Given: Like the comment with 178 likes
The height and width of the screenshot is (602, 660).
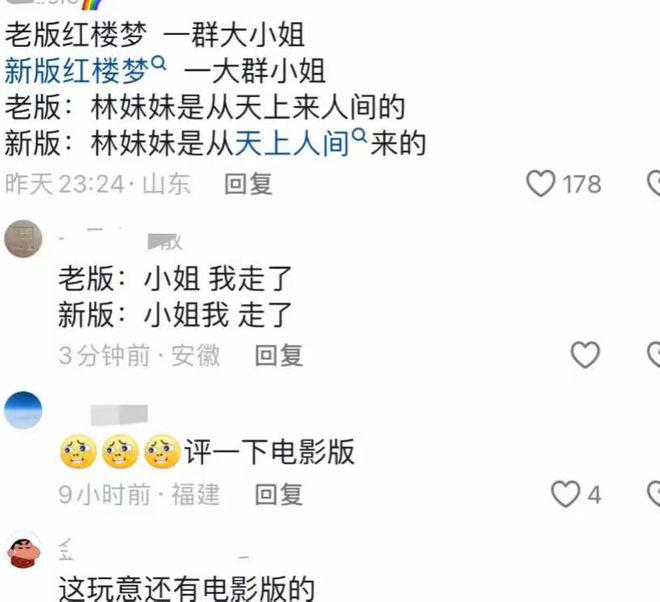Looking at the screenshot, I should click(x=540, y=184).
